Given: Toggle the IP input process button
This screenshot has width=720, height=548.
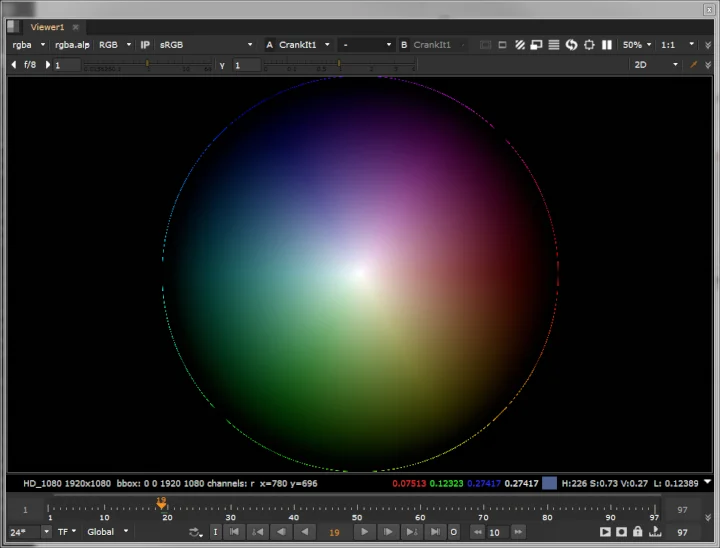Looking at the screenshot, I should 145,45.
